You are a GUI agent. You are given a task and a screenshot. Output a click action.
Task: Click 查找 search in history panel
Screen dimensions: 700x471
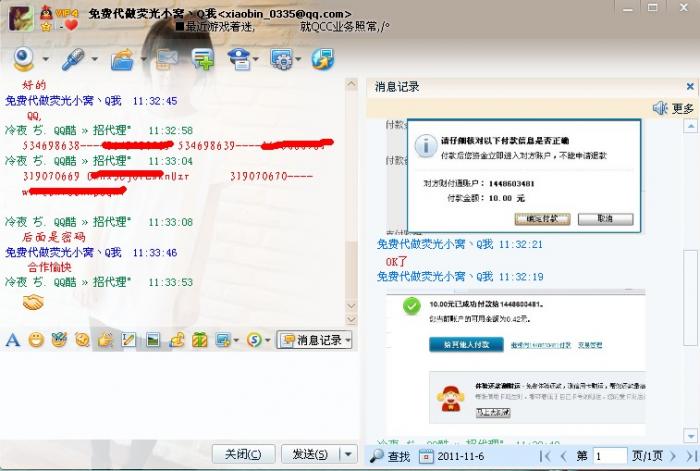[390, 456]
